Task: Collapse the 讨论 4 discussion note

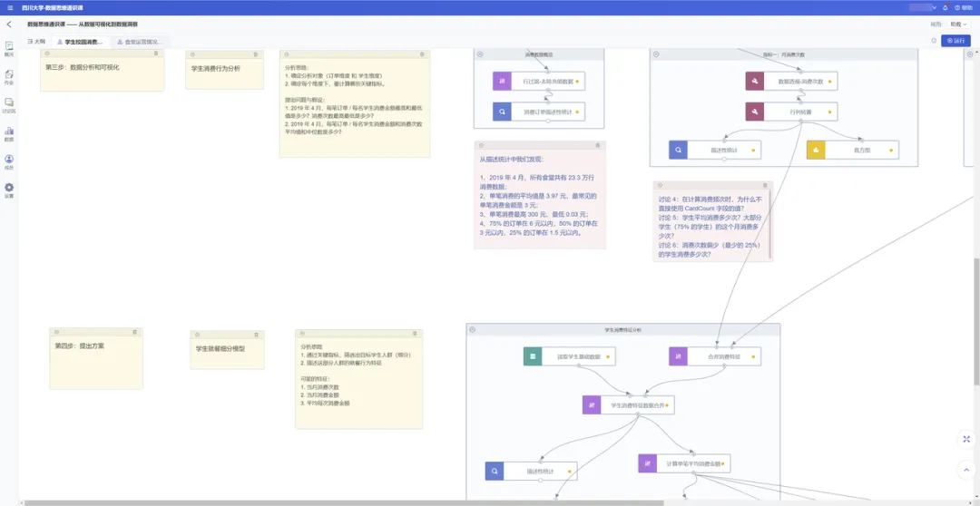Action: pos(659,185)
